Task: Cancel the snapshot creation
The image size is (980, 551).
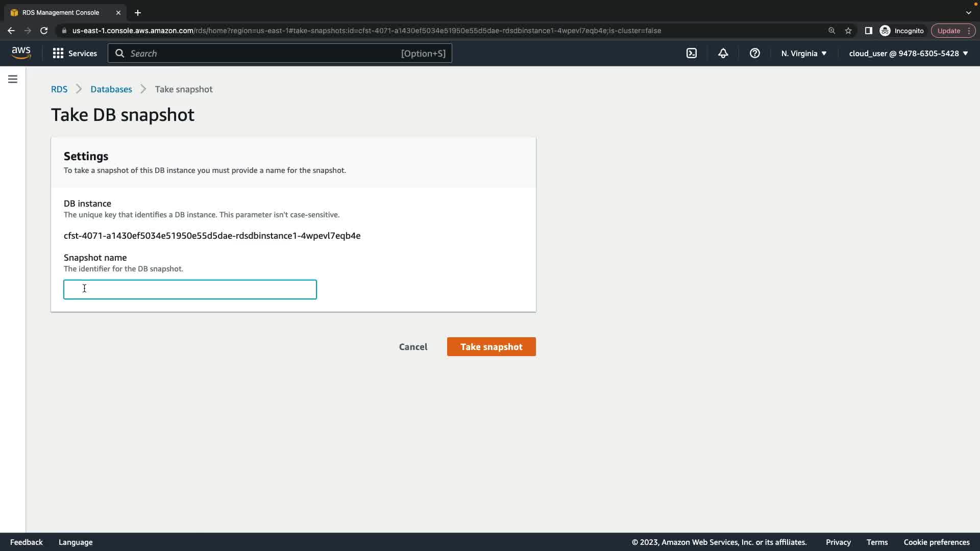Action: 413,347
